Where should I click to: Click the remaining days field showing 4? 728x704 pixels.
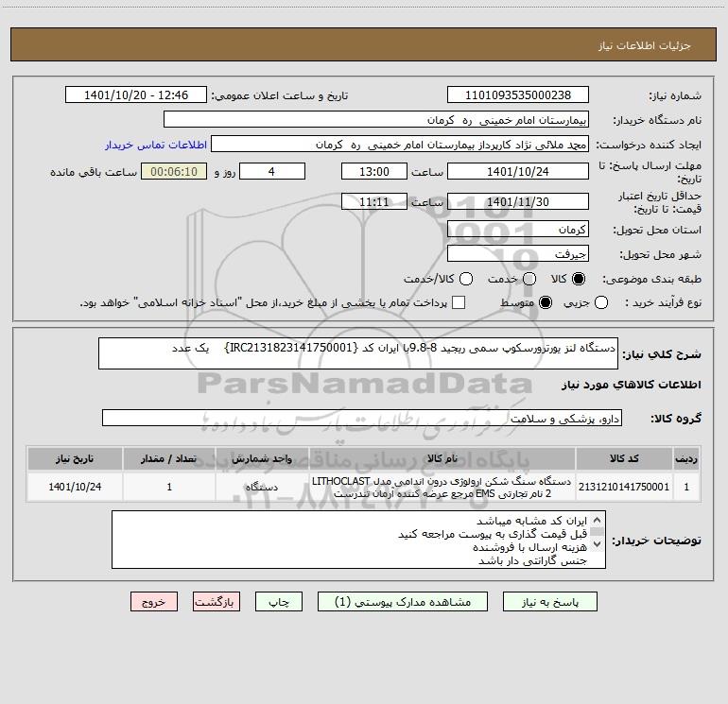coord(272,171)
